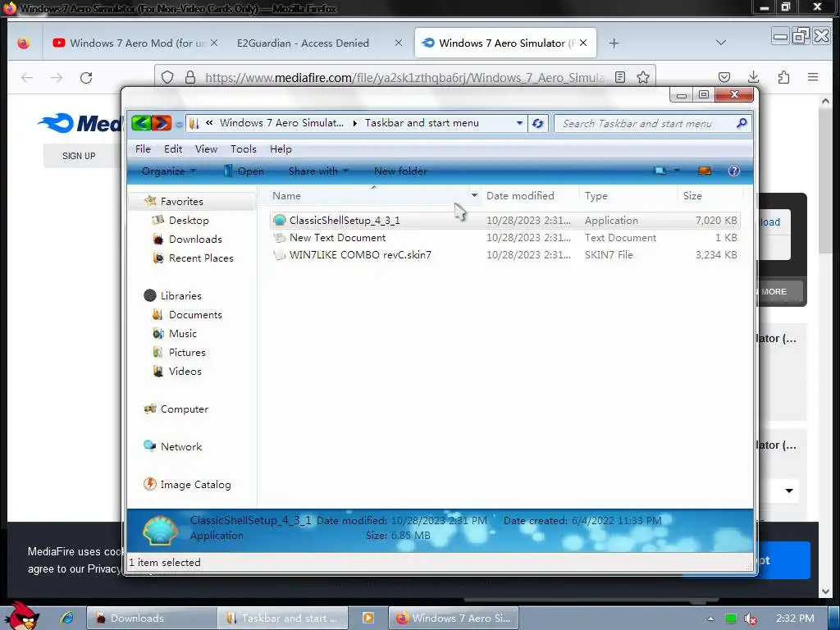Click the blue help question mark icon

734,171
